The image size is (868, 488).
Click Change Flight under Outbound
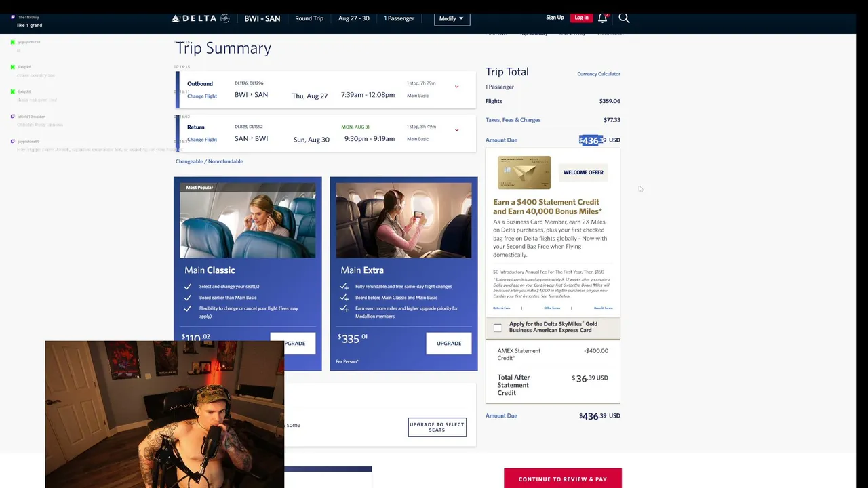pyautogui.click(x=202, y=96)
